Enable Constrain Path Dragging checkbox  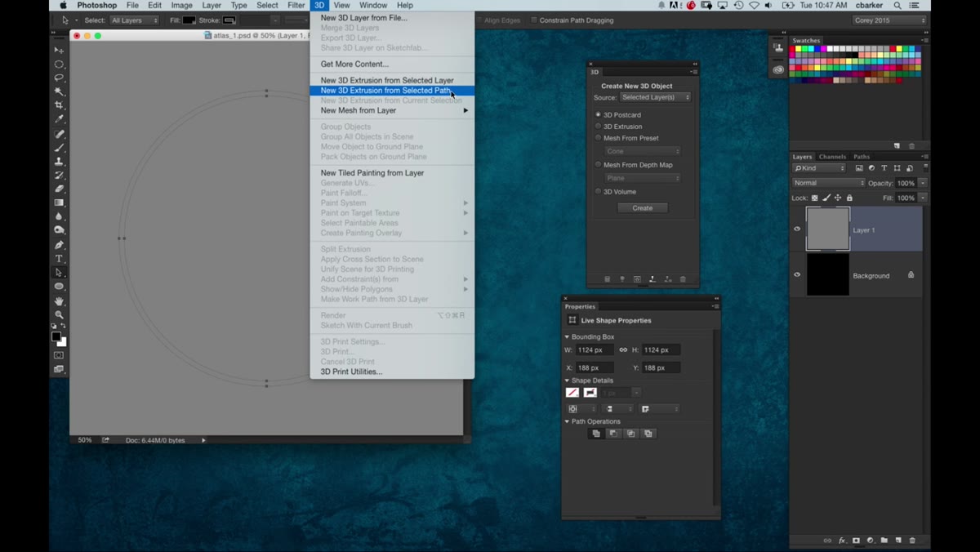(534, 20)
